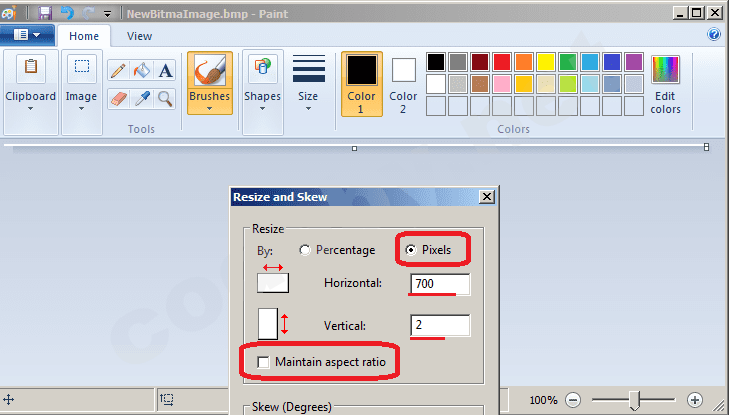
Task: Enable Maintain aspect ratio checkbox
Action: point(263,362)
